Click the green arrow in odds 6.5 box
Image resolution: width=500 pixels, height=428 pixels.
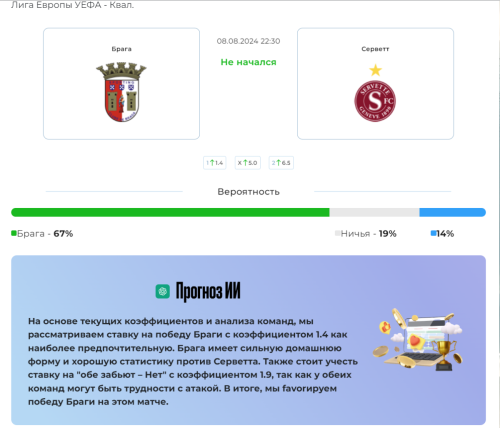click(x=279, y=163)
